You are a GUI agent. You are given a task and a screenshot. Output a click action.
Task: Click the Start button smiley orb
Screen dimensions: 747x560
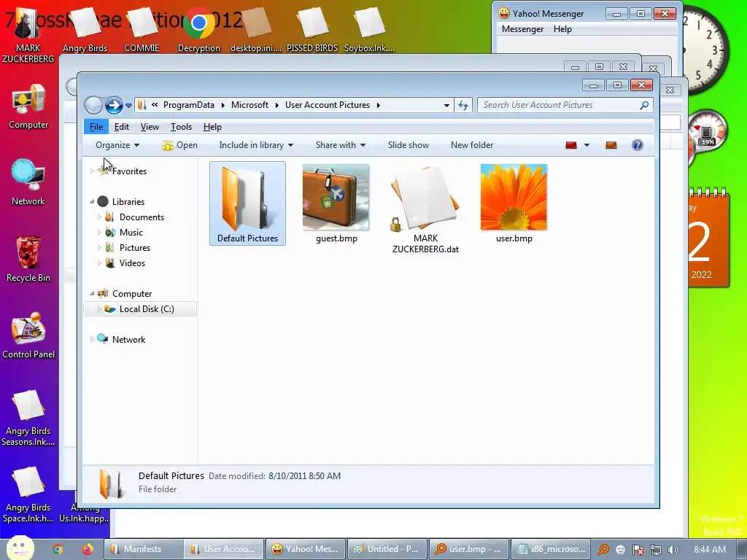19,548
